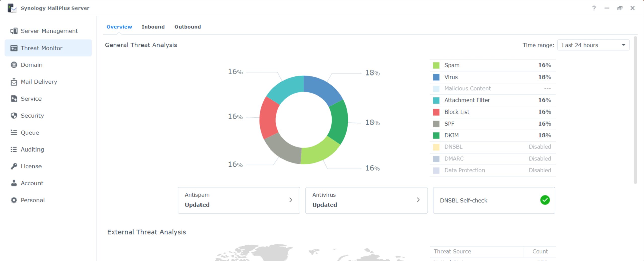Image resolution: width=644 pixels, height=261 pixels.
Task: Open the Security shield icon
Action: [14, 116]
